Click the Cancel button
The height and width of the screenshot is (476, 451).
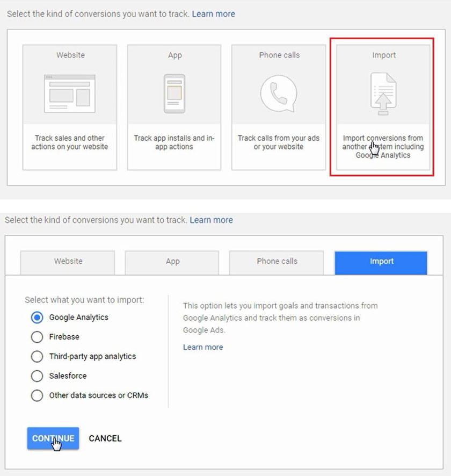point(105,438)
